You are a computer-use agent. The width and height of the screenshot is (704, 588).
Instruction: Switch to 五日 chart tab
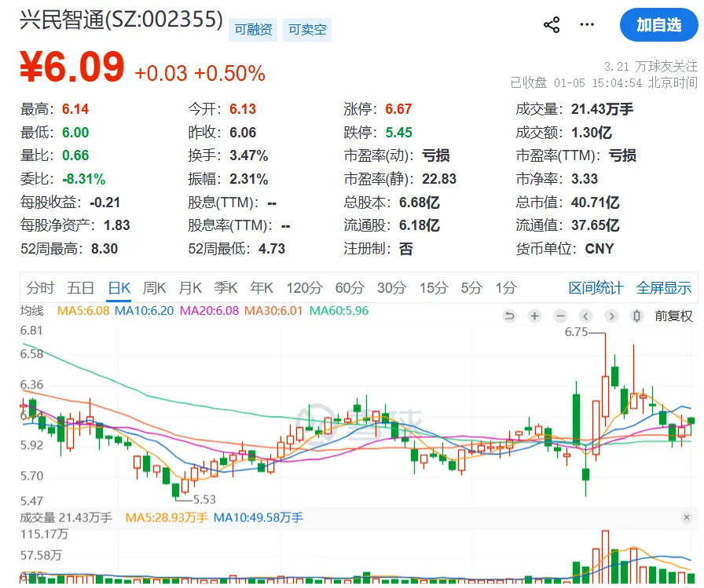click(x=80, y=288)
